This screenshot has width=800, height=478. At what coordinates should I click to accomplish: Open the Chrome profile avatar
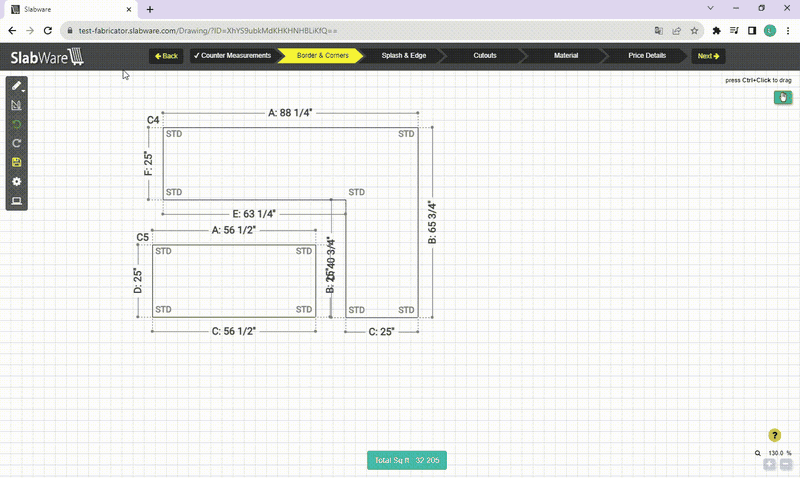point(770,31)
